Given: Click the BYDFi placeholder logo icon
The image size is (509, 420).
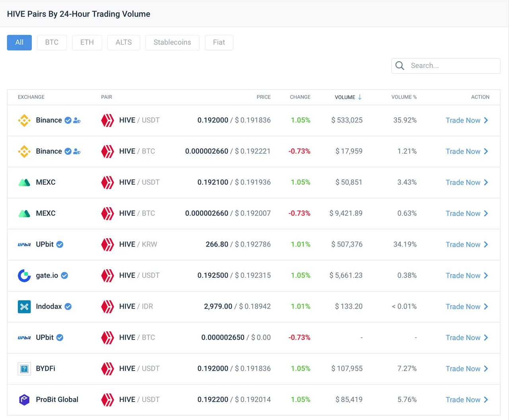Looking at the screenshot, I should tap(24, 369).
